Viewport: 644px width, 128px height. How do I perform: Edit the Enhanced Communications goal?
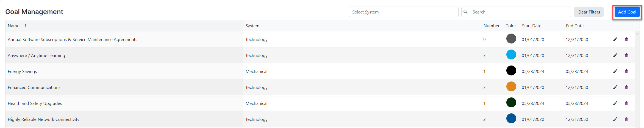(615, 87)
